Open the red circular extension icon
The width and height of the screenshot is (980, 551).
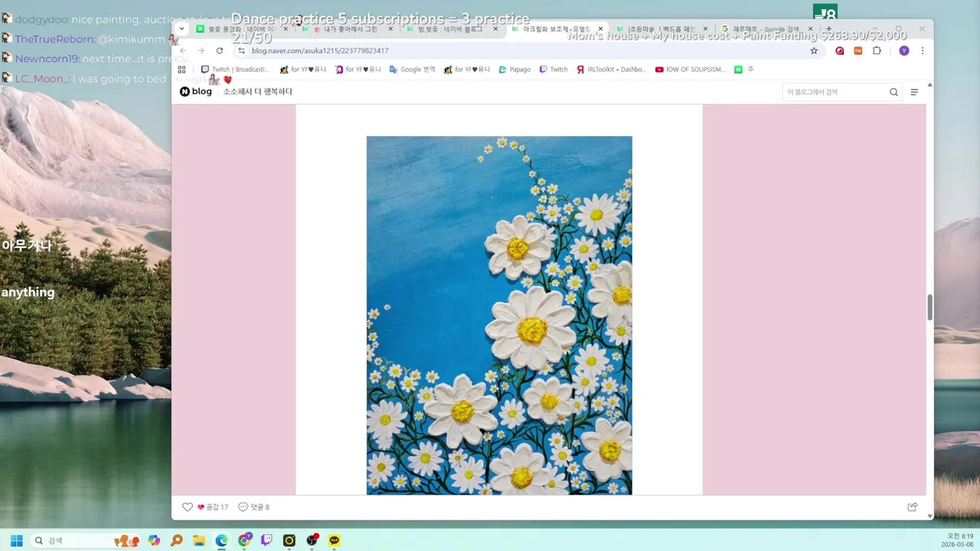point(840,51)
